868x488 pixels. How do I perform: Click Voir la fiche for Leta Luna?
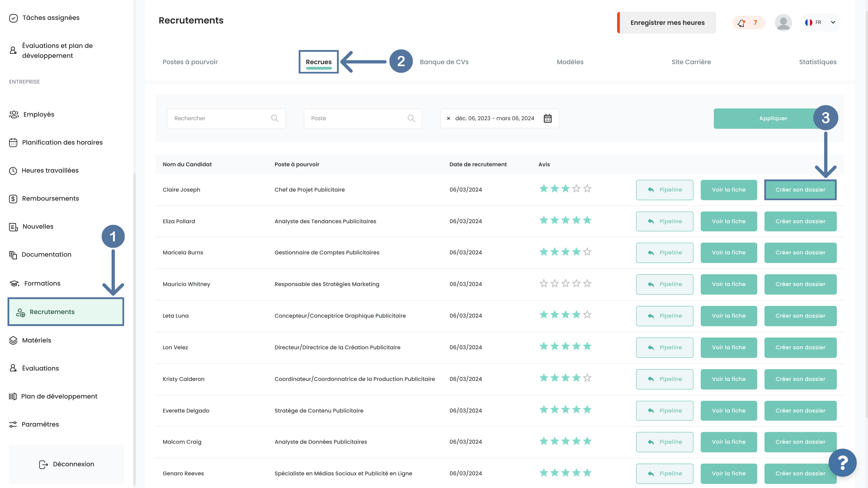[729, 316]
